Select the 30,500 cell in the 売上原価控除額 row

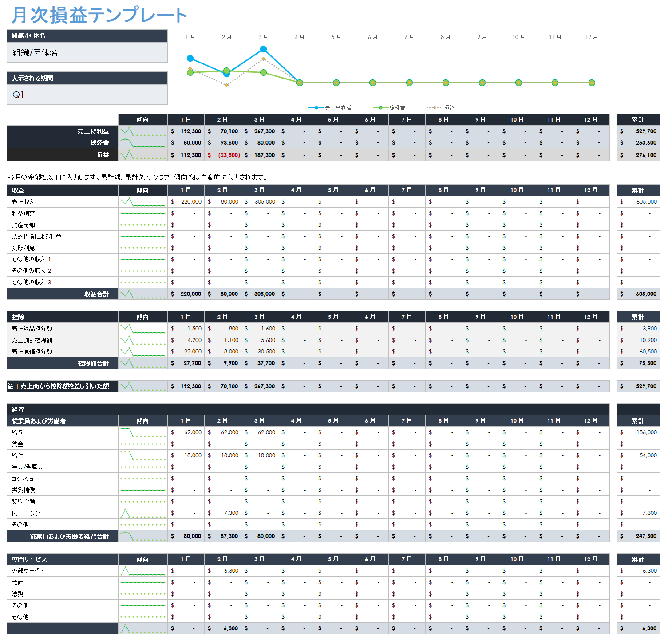tap(260, 352)
